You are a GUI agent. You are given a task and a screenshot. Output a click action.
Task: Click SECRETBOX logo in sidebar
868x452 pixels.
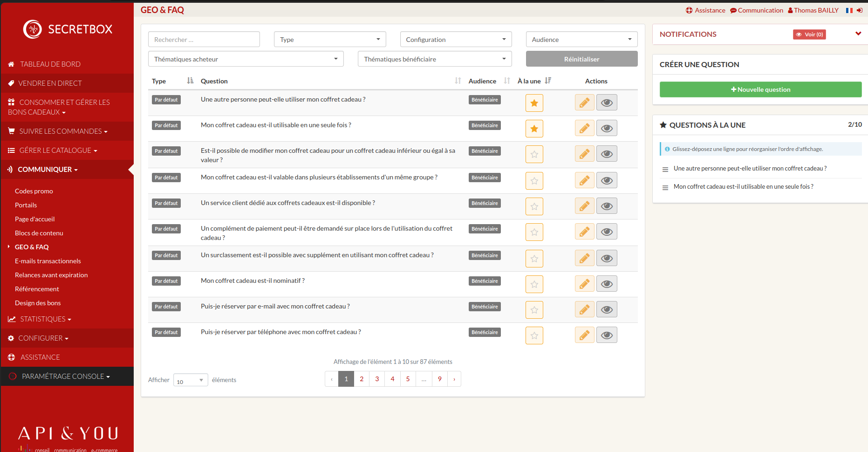pyautogui.click(x=68, y=29)
